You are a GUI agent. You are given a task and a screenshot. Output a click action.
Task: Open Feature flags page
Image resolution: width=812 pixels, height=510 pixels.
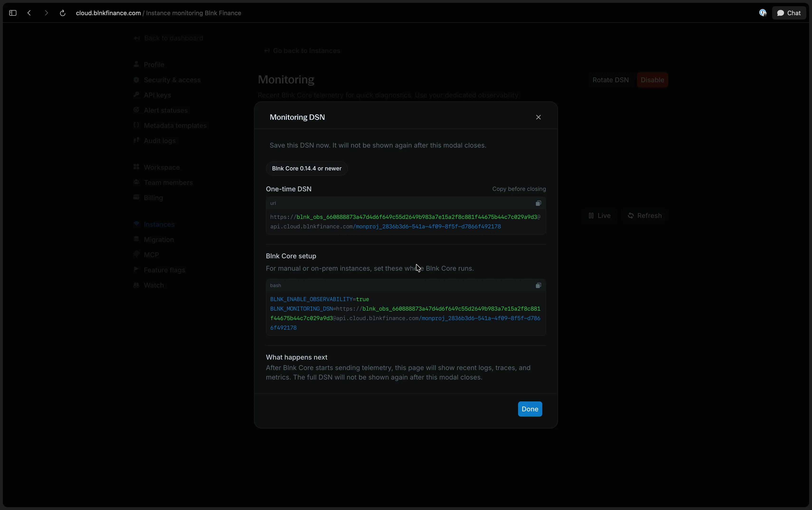pos(165,270)
